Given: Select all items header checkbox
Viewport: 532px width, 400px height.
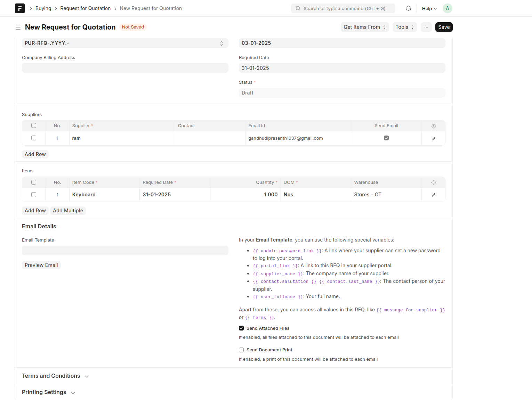Looking at the screenshot, I should [34, 182].
